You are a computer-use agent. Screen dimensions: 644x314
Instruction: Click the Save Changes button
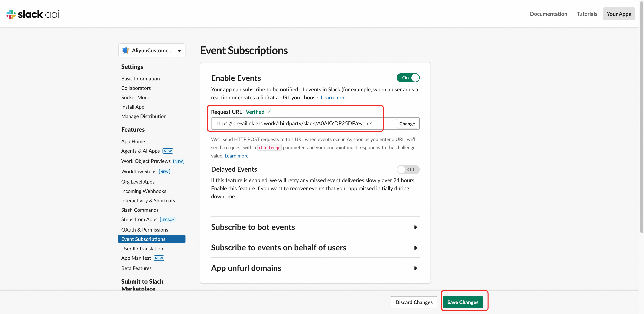pyautogui.click(x=463, y=302)
